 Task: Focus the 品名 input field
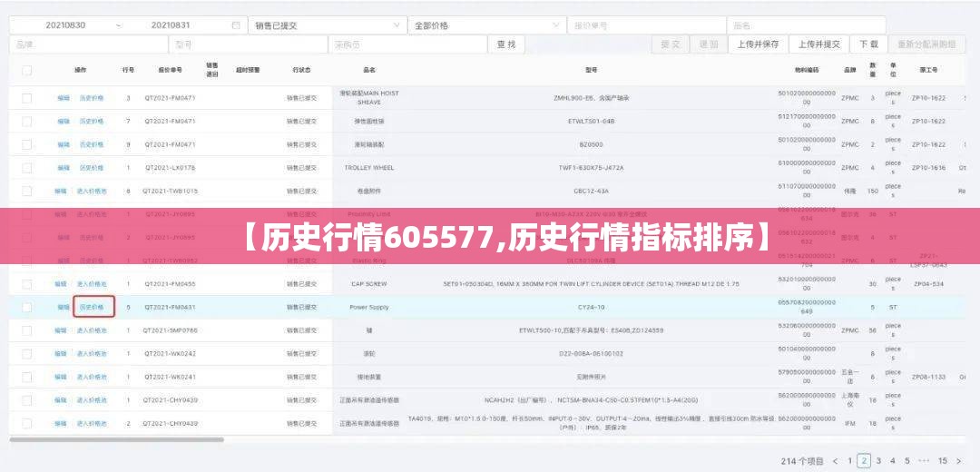point(807,25)
